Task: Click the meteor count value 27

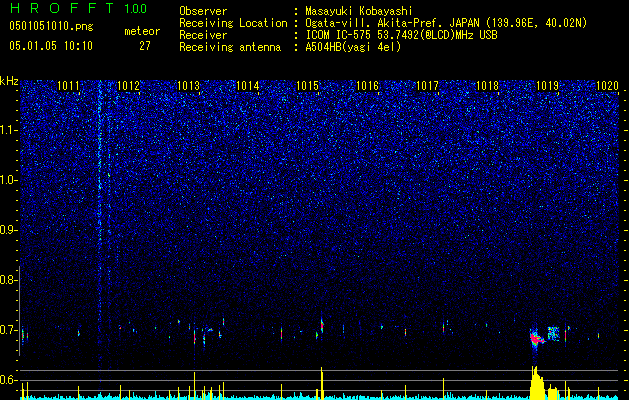Action: [145, 46]
